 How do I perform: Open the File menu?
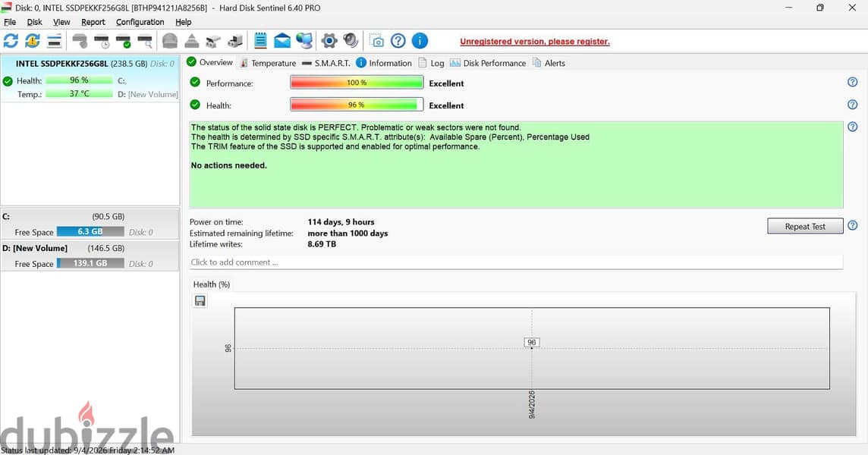click(10, 22)
